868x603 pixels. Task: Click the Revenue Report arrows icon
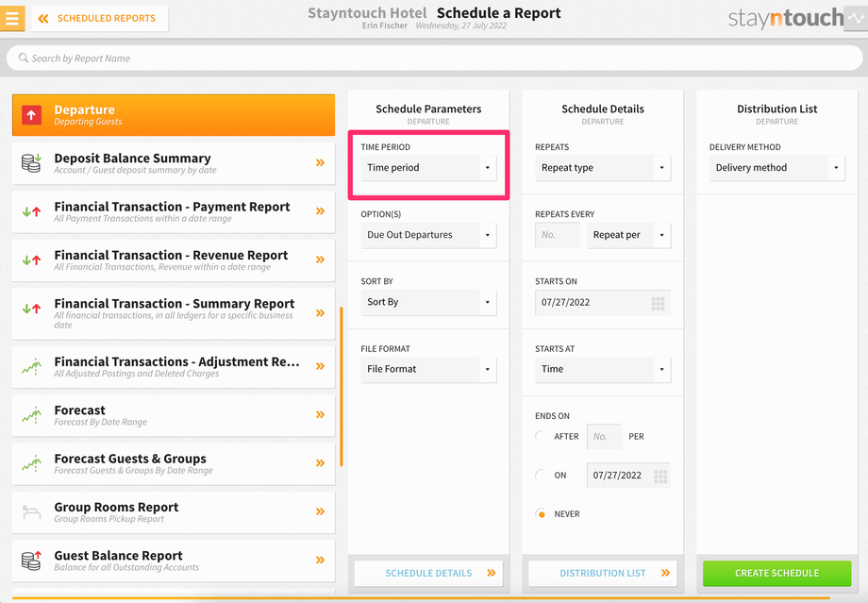(x=31, y=260)
